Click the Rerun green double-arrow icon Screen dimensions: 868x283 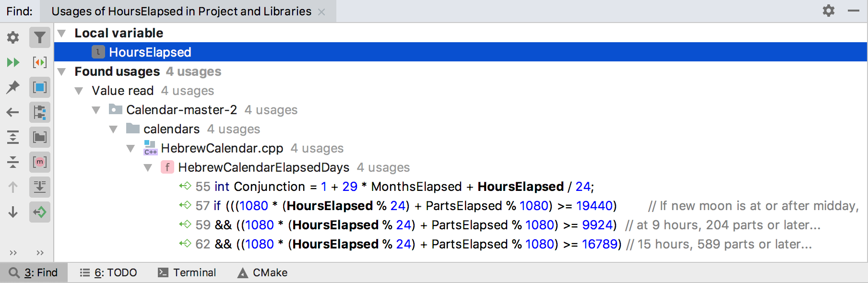click(x=13, y=62)
